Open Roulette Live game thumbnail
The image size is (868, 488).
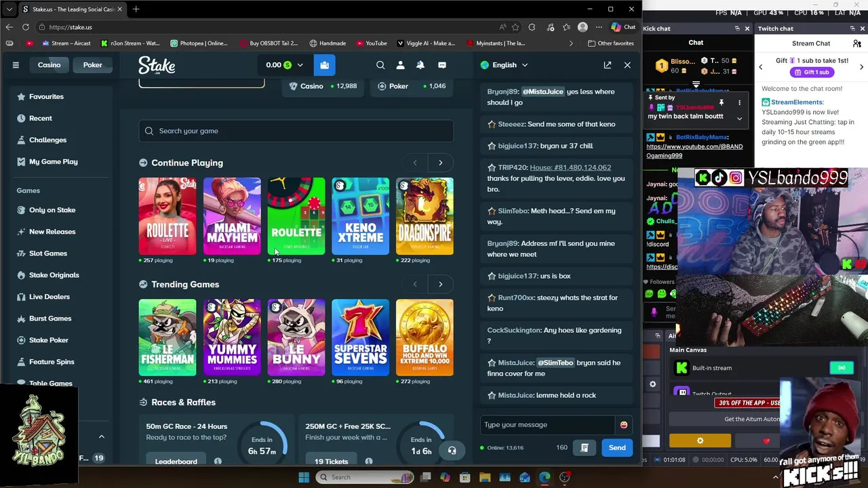(167, 216)
